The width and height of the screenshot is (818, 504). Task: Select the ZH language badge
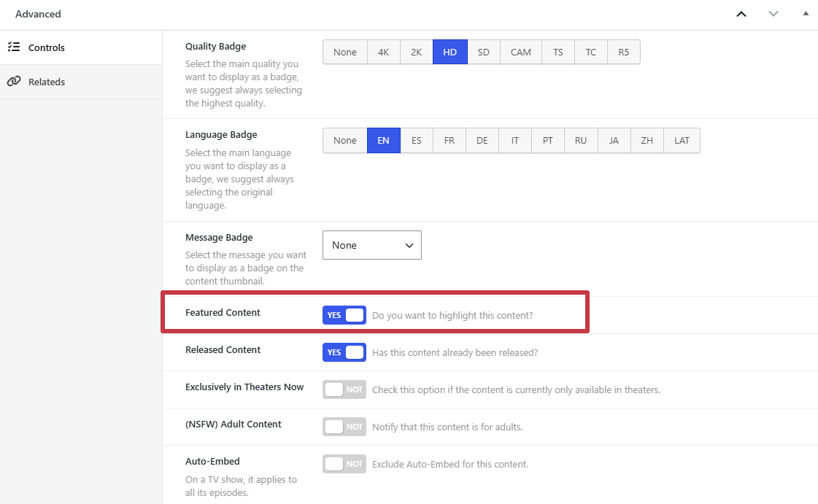point(647,141)
